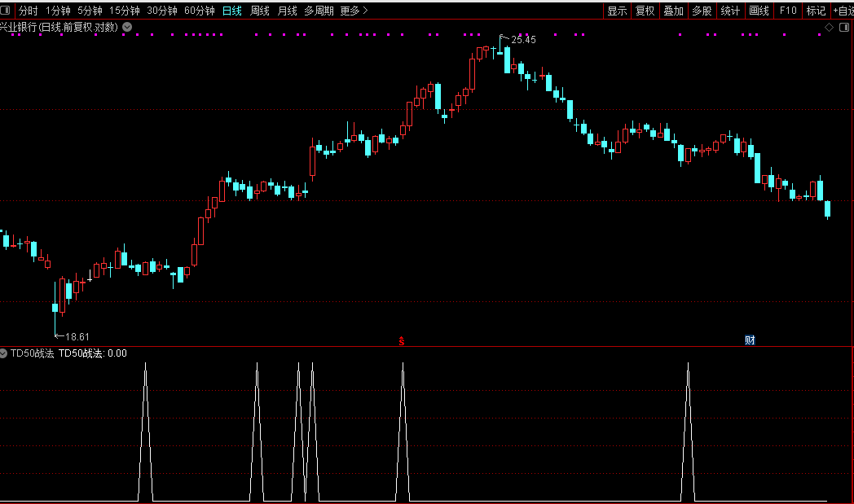Click the red S marker below the candles

[x=402, y=341]
